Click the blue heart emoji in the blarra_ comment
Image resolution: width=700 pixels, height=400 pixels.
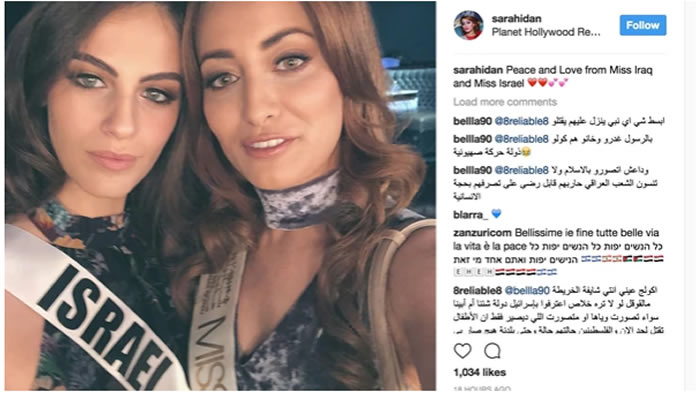pos(496,214)
